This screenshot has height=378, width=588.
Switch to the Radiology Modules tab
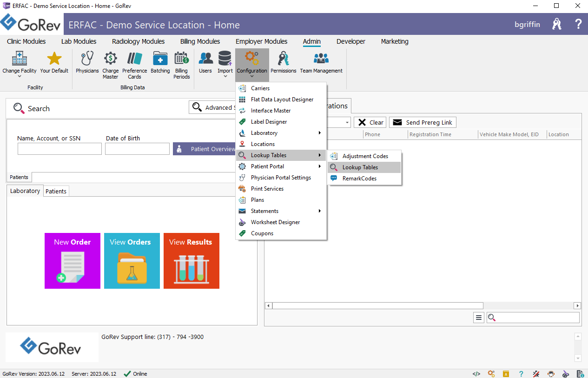pyautogui.click(x=139, y=41)
